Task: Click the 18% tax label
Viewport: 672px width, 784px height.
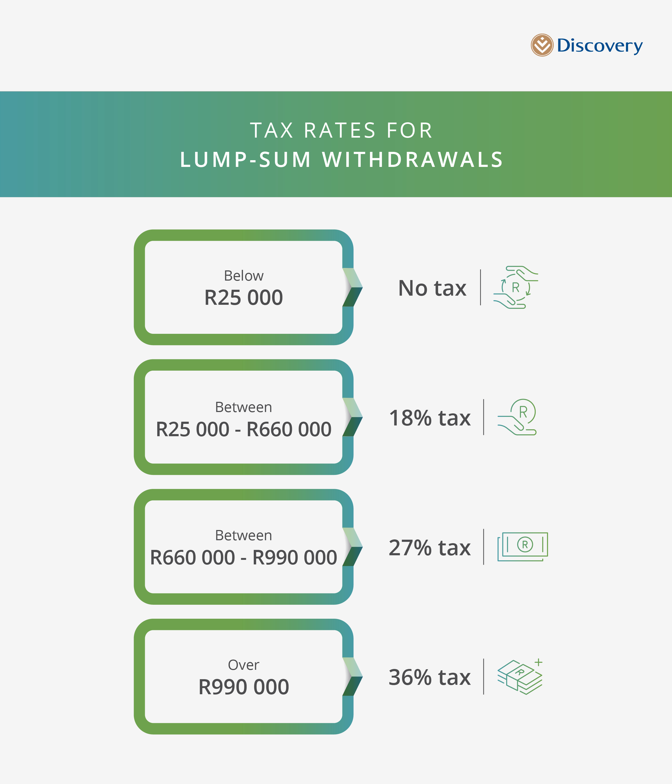Action: (430, 418)
